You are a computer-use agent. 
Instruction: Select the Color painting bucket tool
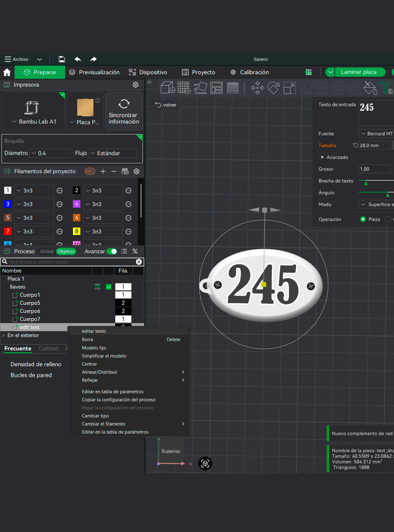(370, 87)
